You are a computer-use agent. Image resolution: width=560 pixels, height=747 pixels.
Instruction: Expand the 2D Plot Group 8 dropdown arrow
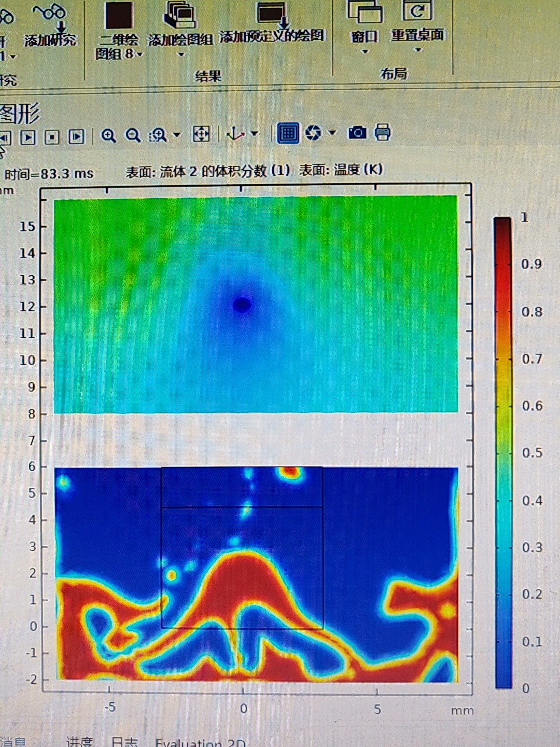point(139,54)
